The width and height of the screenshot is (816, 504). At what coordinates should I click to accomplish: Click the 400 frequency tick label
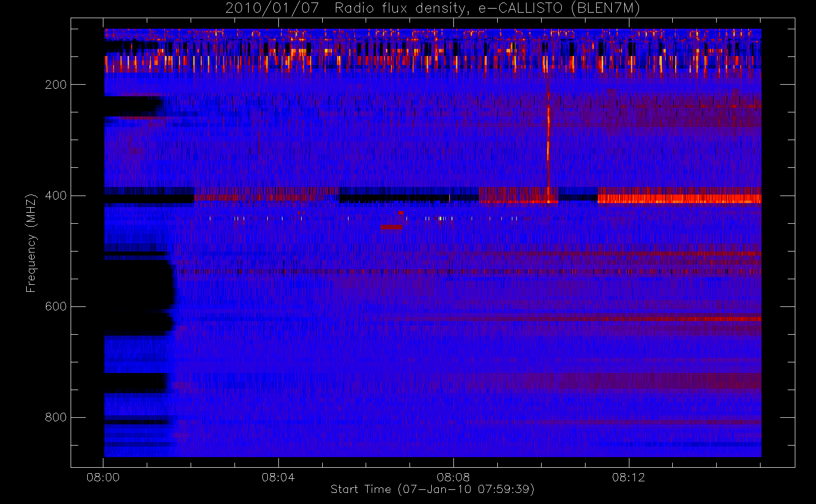56,196
